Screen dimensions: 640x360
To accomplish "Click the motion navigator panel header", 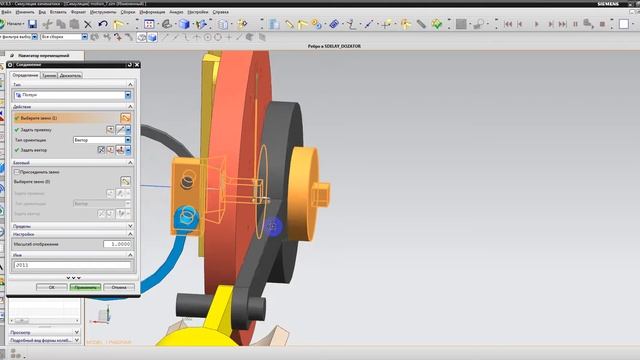I will click(44, 55).
